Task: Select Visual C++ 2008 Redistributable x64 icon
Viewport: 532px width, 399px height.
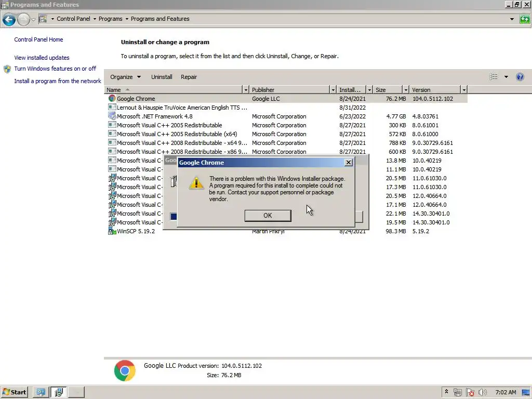Action: [x=112, y=142]
